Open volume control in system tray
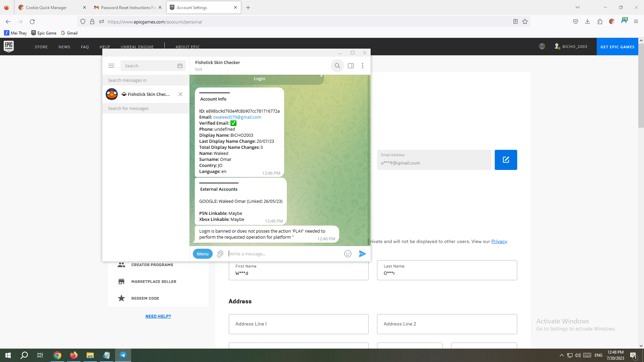Viewport: 644px width, 362px height. 578,355
